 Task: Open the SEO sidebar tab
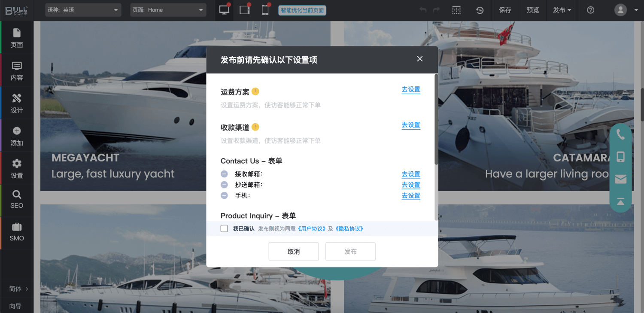(17, 199)
